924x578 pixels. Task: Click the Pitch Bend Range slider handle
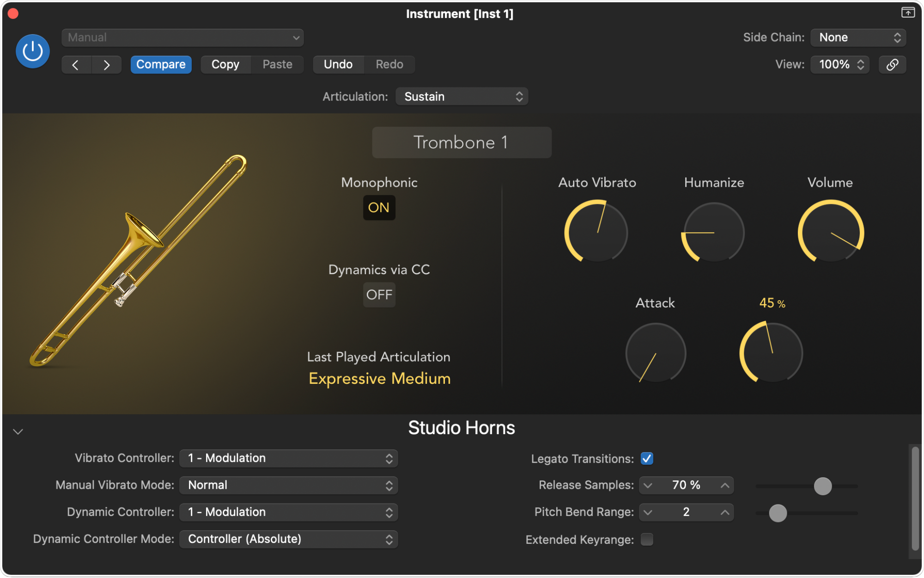click(x=778, y=513)
